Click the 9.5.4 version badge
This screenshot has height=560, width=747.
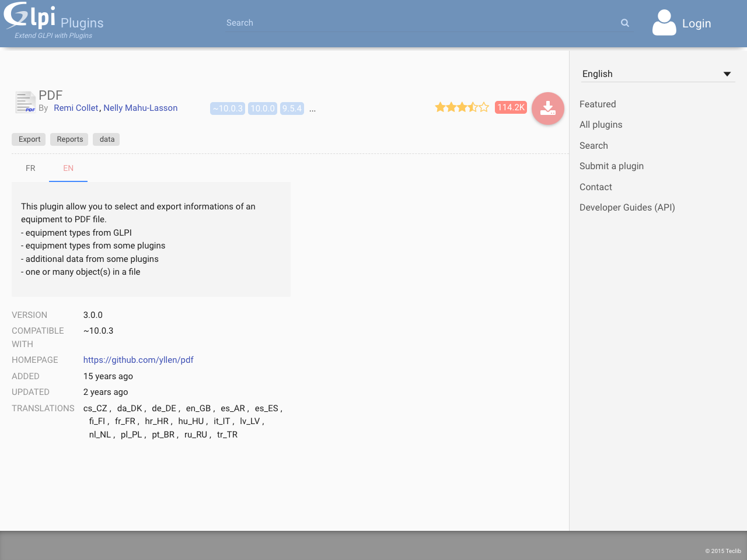(292, 108)
